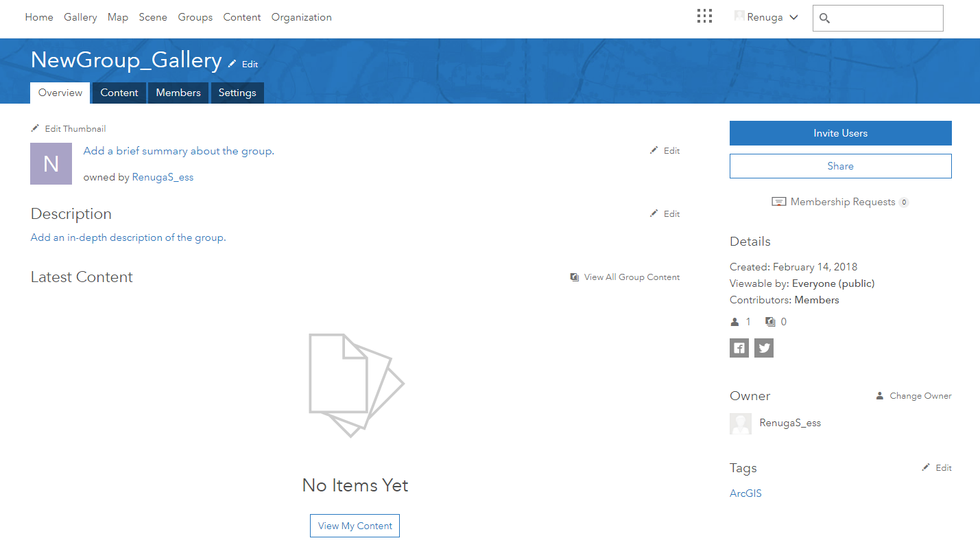Open the ArcGIS tag link

[x=745, y=493]
